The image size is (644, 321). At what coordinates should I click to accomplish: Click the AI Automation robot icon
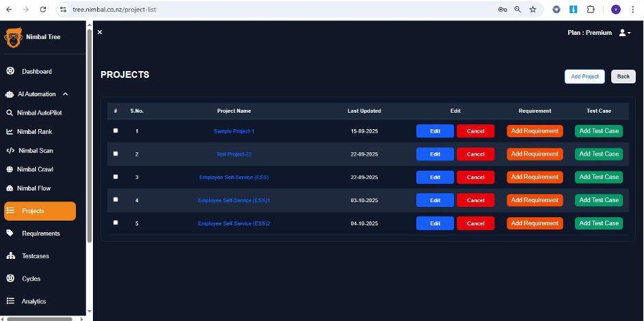10,94
